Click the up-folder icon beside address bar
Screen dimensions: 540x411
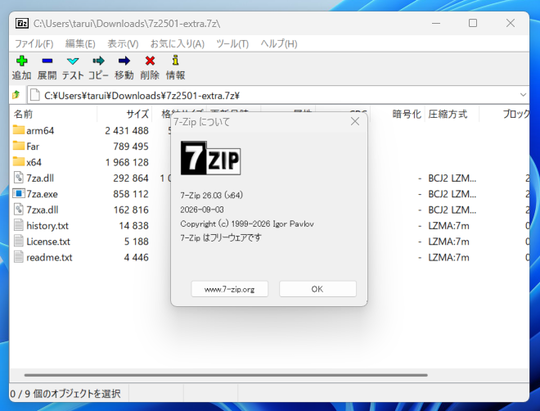16,95
